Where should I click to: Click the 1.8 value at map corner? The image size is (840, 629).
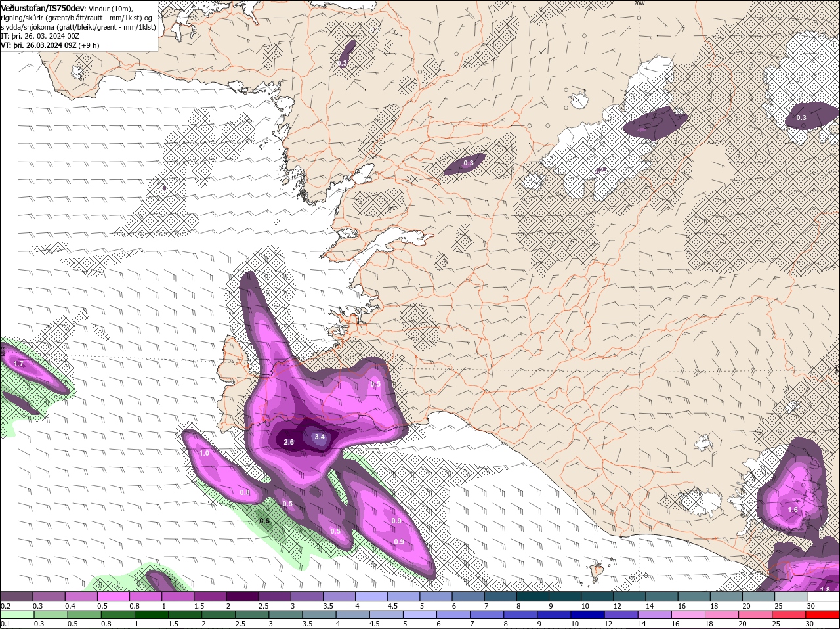pyautogui.click(x=826, y=589)
